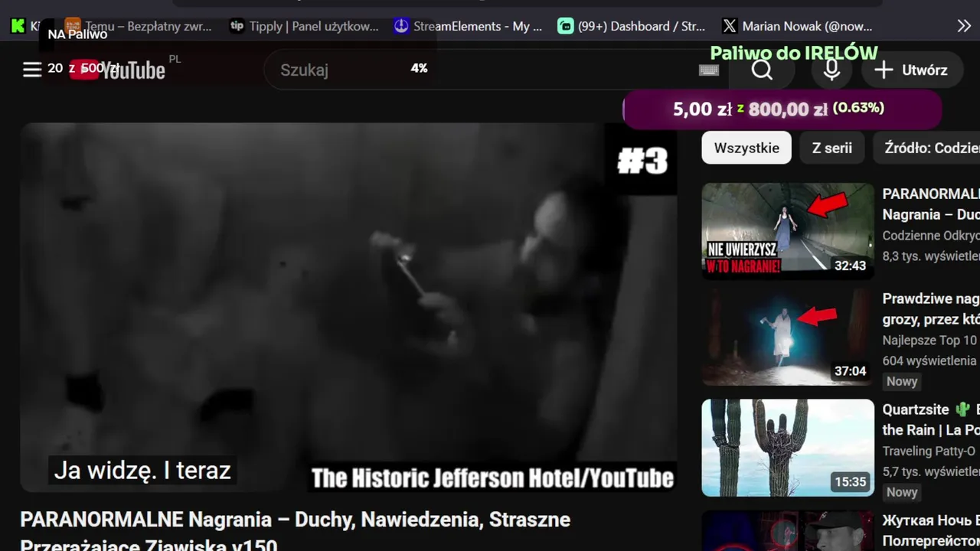Open the StreamElements bookmark
The image size is (980, 551).
point(468,26)
